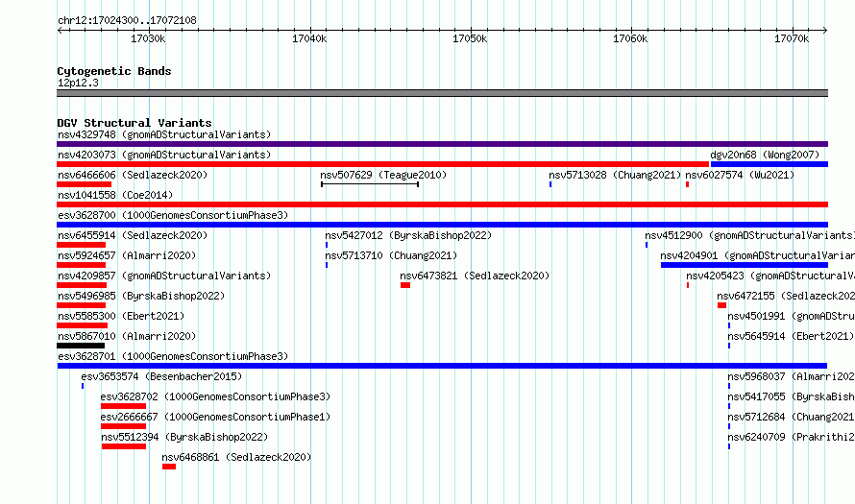Select the purple nsv4329748 variant bar
Viewport: 855px width, 504px height.
pyautogui.click(x=442, y=144)
